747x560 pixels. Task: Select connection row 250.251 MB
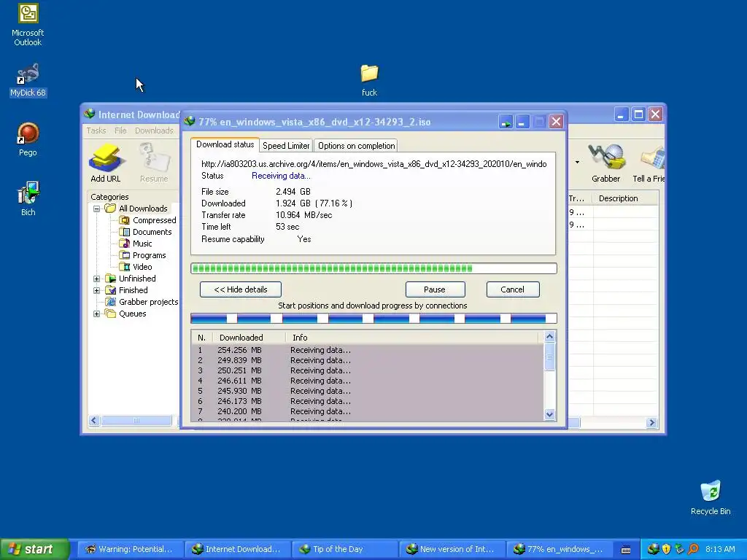point(368,370)
